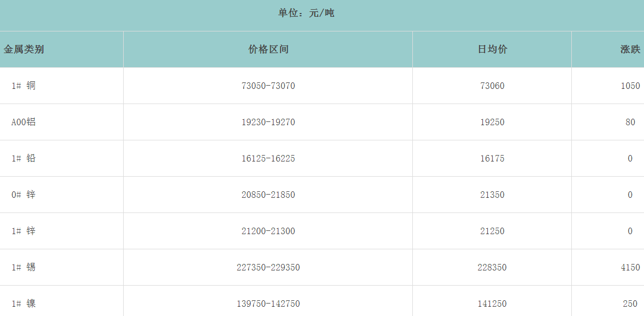Click the 1# 锌 daily average 21250
Image resolution: width=644 pixels, height=316 pixels.
[492, 231]
